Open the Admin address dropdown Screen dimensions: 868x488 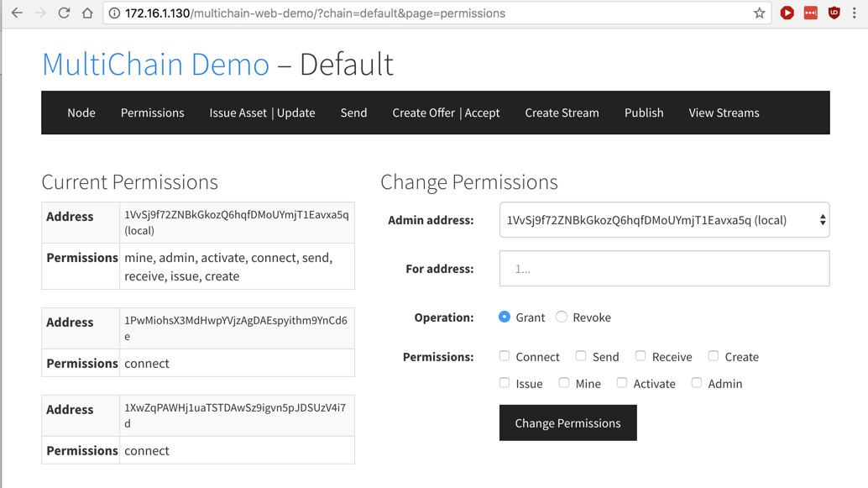point(664,220)
